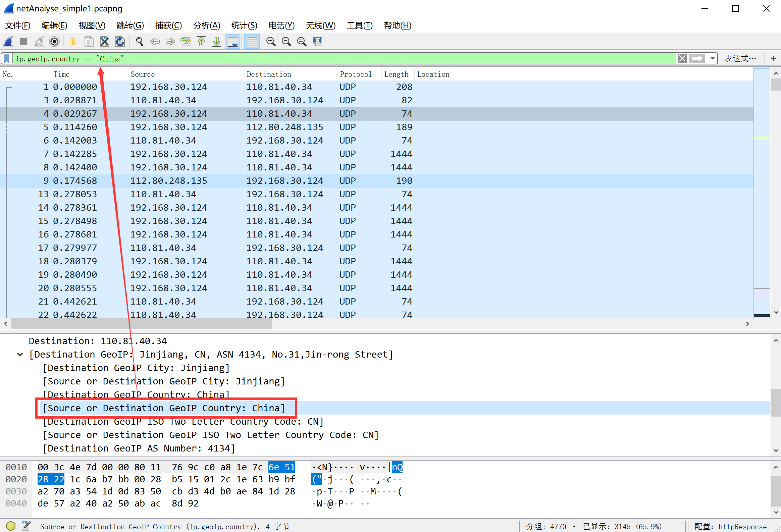Sort by the Source column header
The image size is (781, 532).
186,74
